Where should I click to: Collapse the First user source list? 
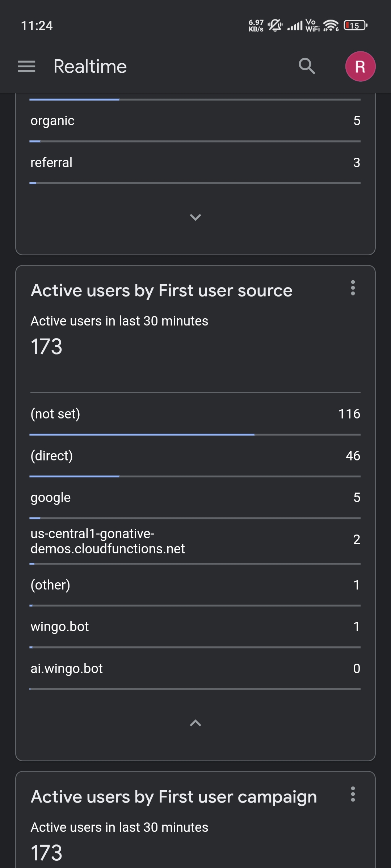[195, 723]
